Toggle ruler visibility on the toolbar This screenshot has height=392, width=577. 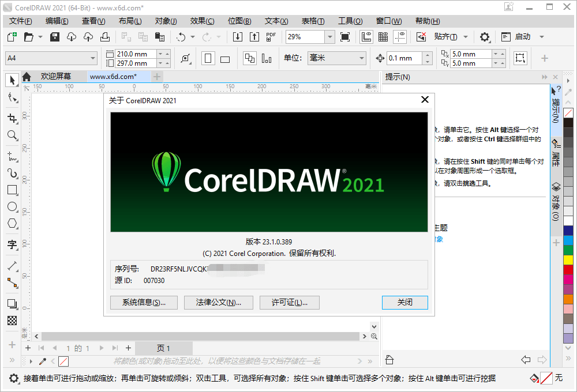[366, 37]
